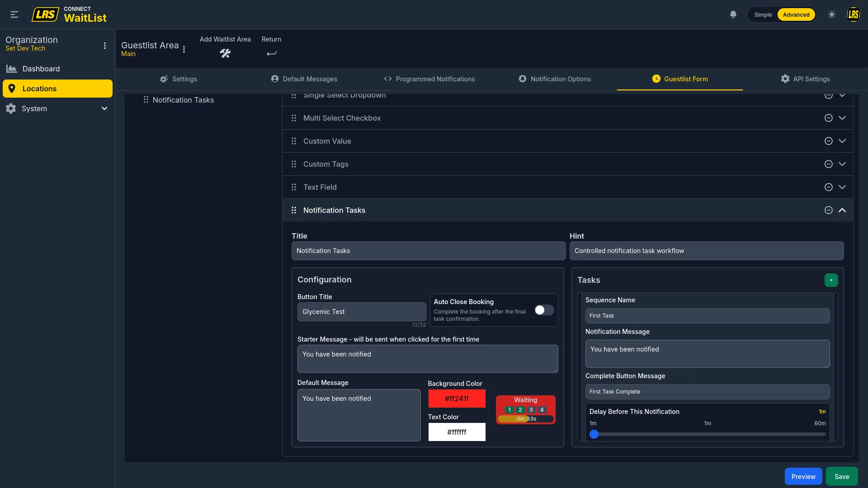Open Organization options three-dot menu
This screenshot has height=488, width=868.
[x=105, y=46]
